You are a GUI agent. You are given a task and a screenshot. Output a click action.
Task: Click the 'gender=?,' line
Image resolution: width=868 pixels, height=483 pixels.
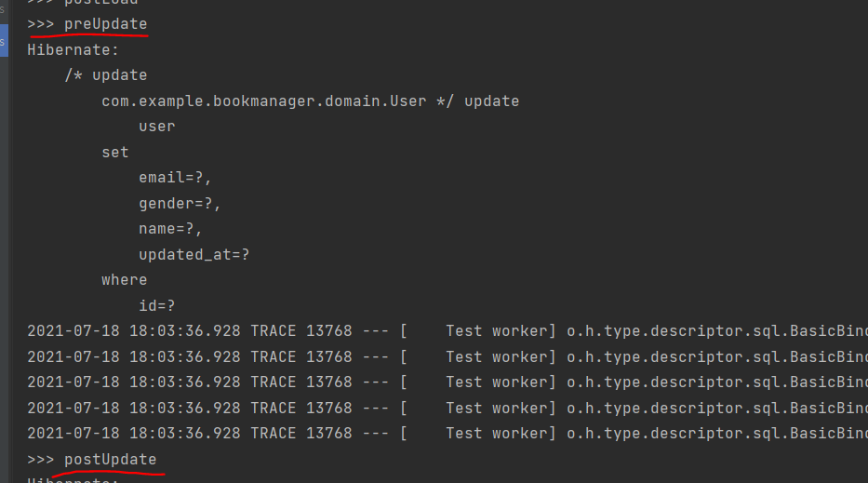(x=180, y=204)
